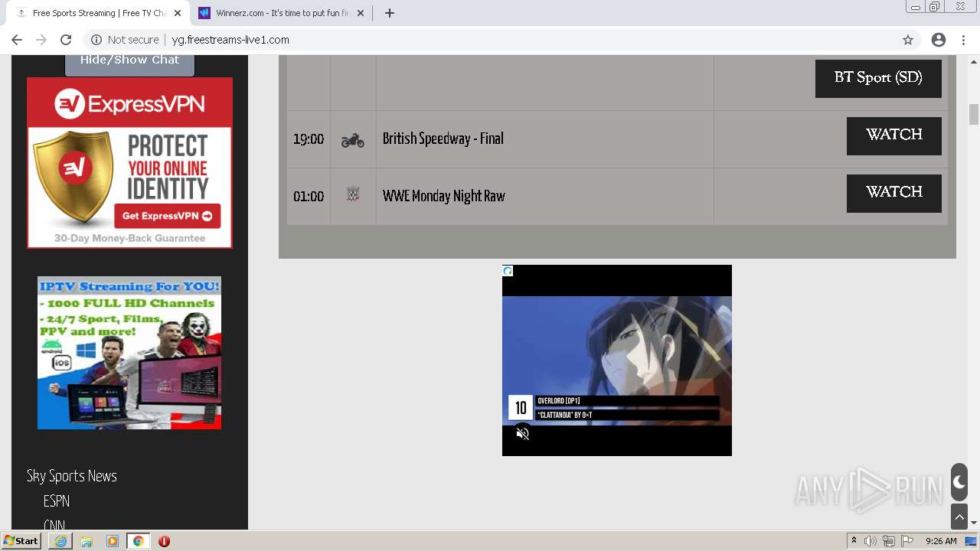Click the 19:00 time cell
The image size is (980, 551).
pos(309,139)
